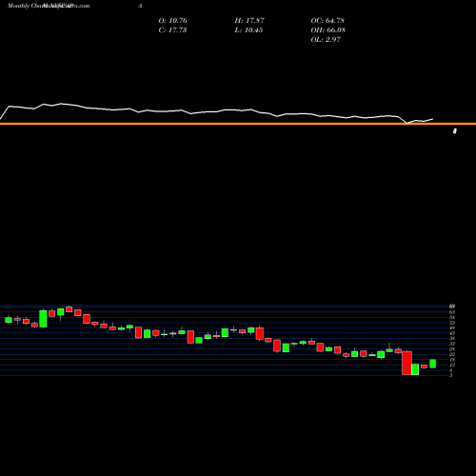The image size is (476, 476).
Task: Click the close price value "C: 17.73"
Action: [x=172, y=30]
